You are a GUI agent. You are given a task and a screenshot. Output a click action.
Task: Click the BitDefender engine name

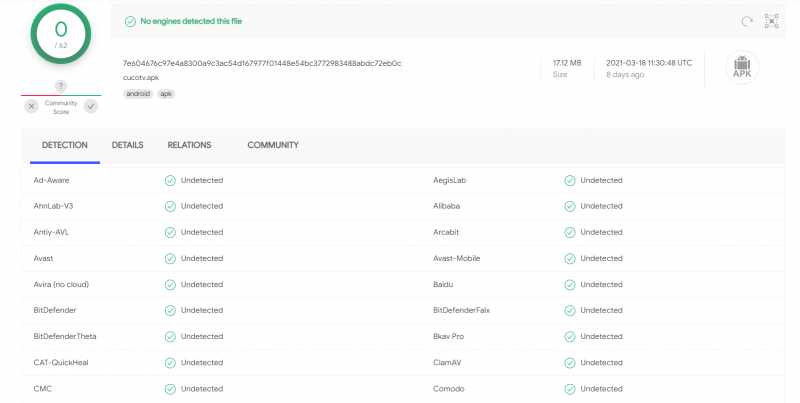(x=55, y=310)
